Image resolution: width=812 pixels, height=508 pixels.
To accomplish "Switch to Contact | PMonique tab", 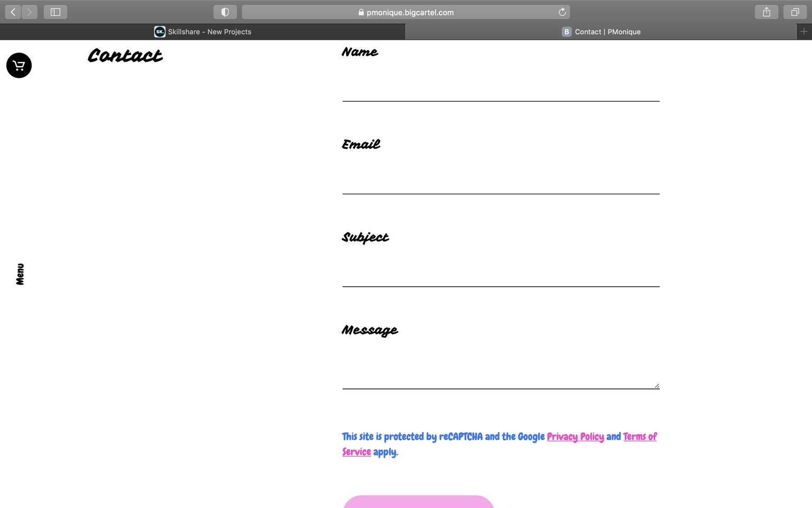I will pos(601,32).
